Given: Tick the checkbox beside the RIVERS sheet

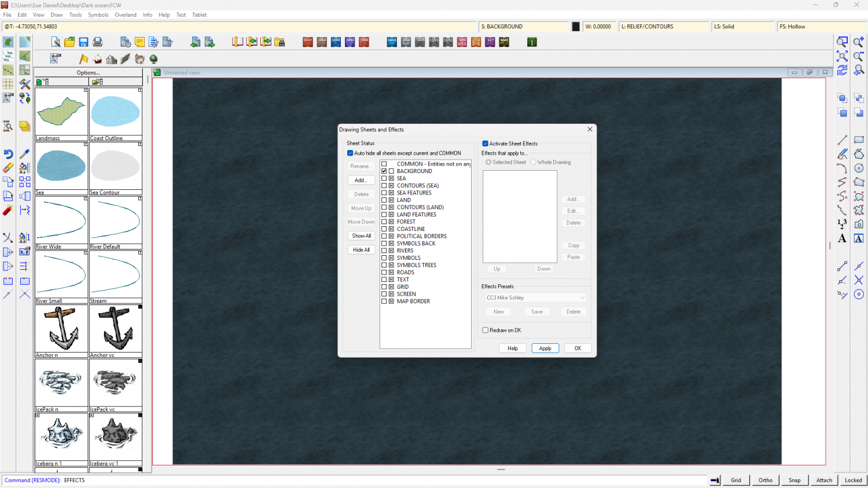Looking at the screenshot, I should [384, 251].
